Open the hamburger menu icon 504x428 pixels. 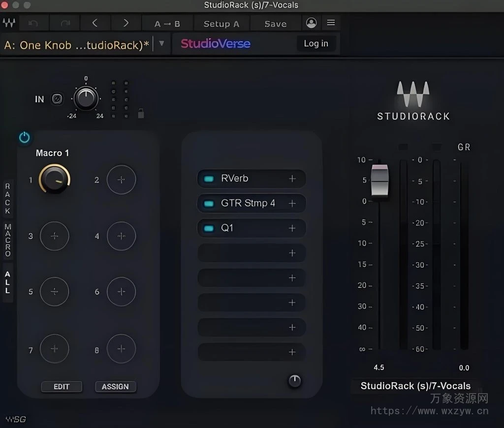(331, 23)
